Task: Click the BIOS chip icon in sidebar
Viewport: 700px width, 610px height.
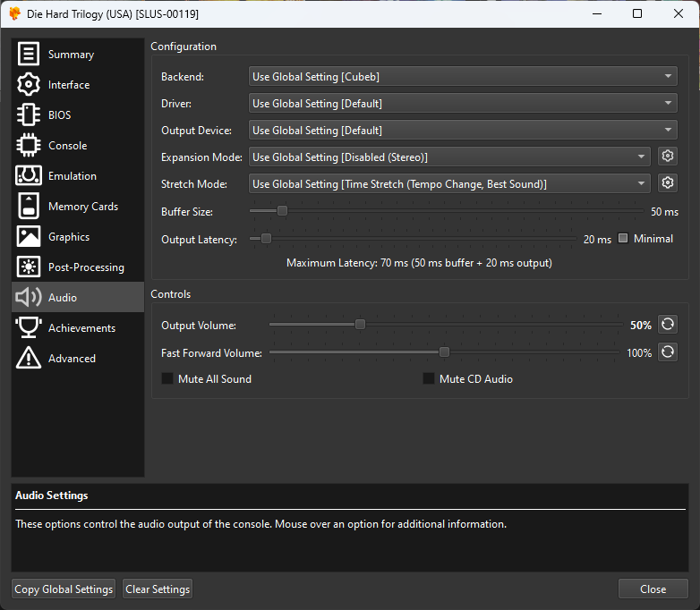Action: click(29, 114)
